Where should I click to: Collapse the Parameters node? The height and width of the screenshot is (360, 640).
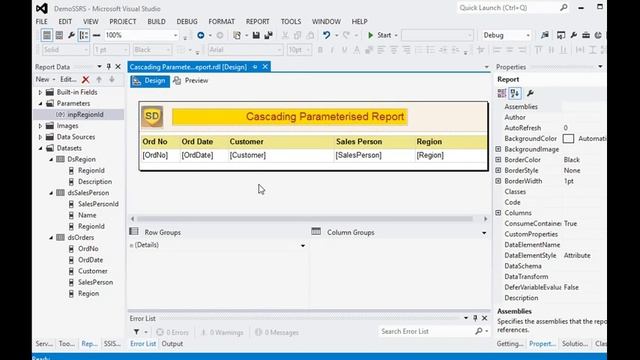40,104
